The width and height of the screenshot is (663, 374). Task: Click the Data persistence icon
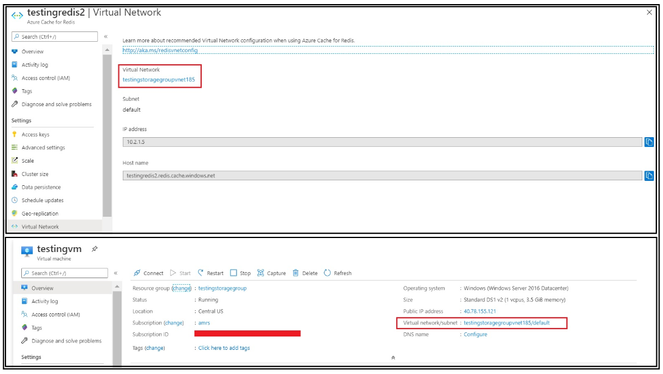[x=15, y=187]
